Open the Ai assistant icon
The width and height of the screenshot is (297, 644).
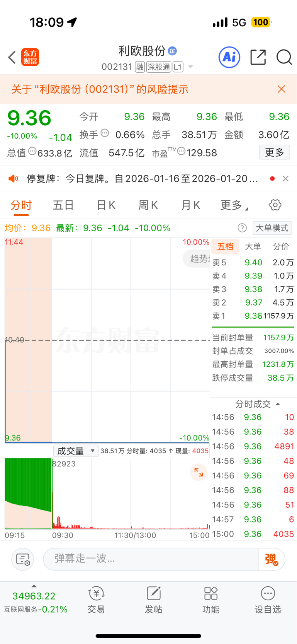[x=229, y=57]
